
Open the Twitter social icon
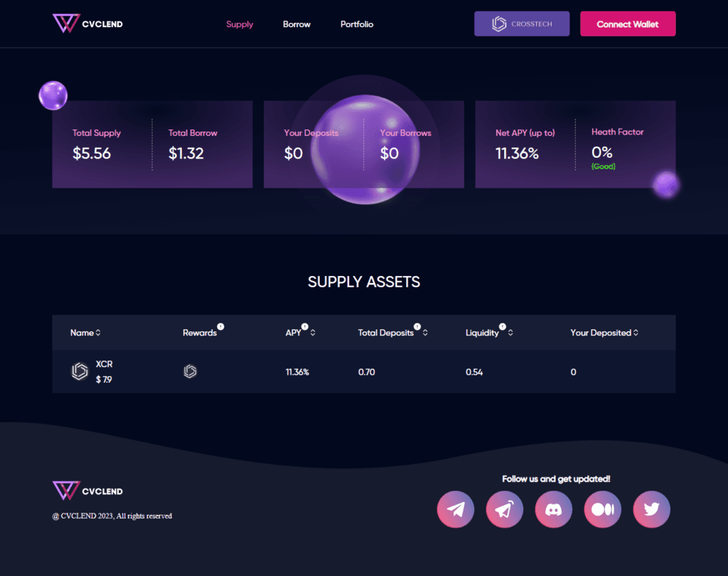point(652,510)
